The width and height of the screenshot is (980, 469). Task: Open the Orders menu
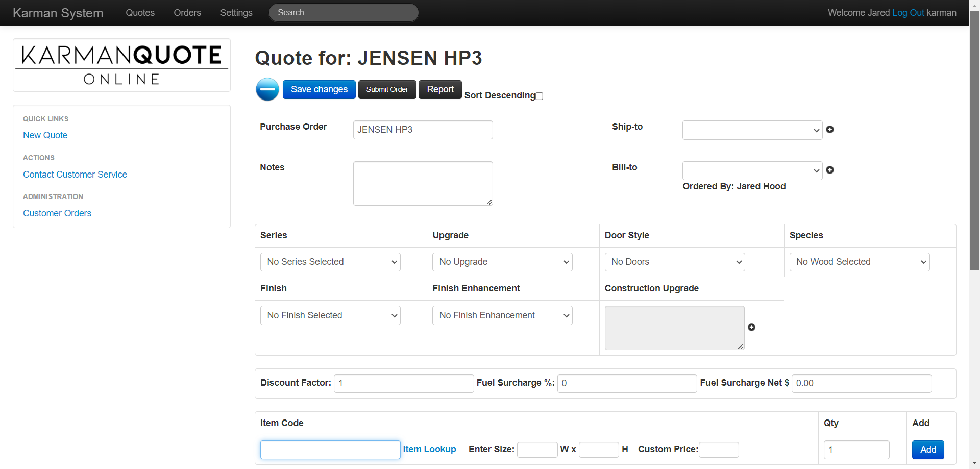click(187, 13)
